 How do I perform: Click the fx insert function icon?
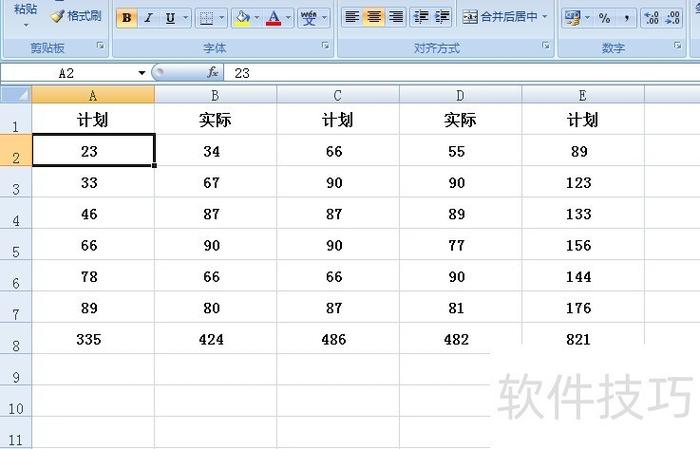212,72
